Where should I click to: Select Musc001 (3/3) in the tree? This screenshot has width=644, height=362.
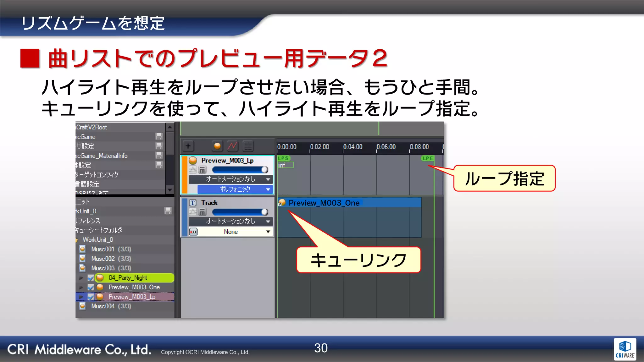[x=111, y=249]
